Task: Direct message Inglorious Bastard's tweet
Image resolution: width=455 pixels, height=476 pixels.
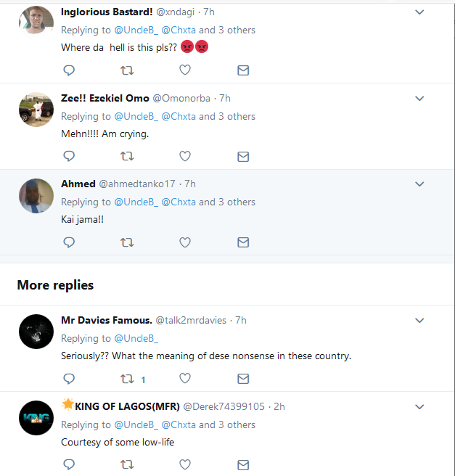Action: (x=243, y=70)
